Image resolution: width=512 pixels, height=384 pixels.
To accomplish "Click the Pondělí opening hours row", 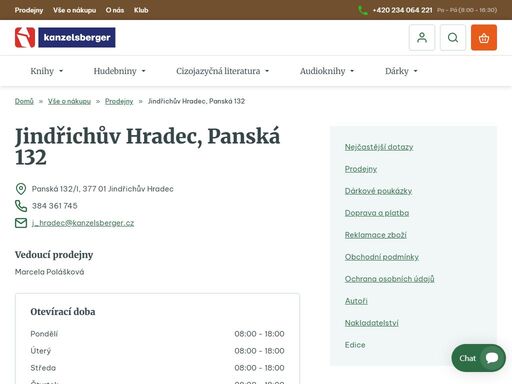I will [x=157, y=334].
